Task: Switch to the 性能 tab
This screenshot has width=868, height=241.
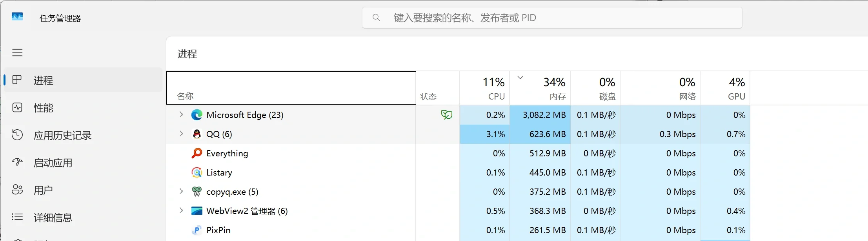Action: [x=83, y=107]
